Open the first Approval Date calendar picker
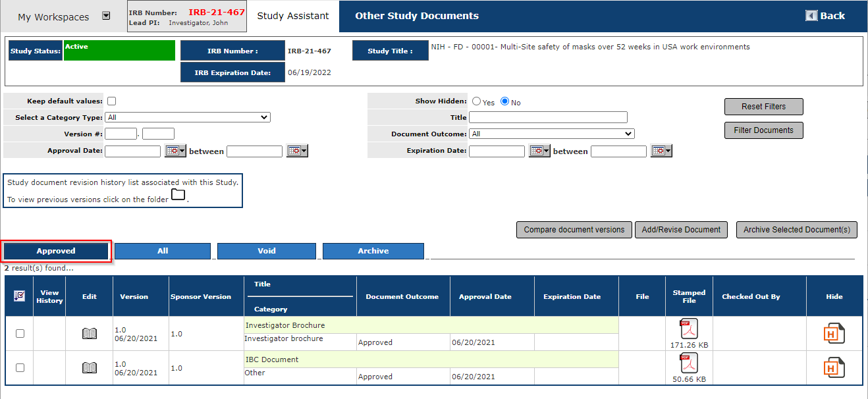The width and height of the screenshot is (868, 399). point(175,151)
